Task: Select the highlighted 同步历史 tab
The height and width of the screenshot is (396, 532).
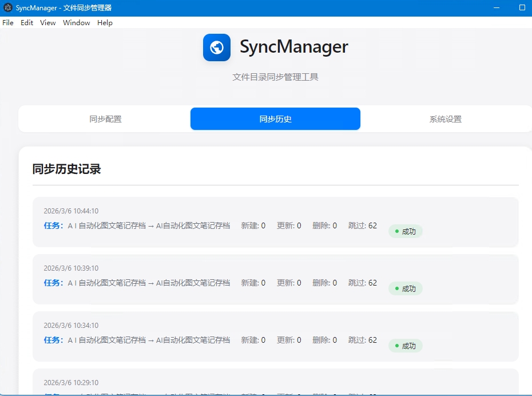Action: click(275, 118)
